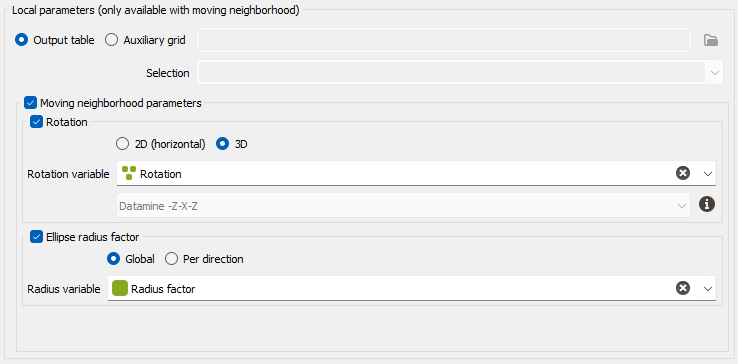Expand the Rotation variable dropdown
The height and width of the screenshot is (364, 738).
[708, 174]
